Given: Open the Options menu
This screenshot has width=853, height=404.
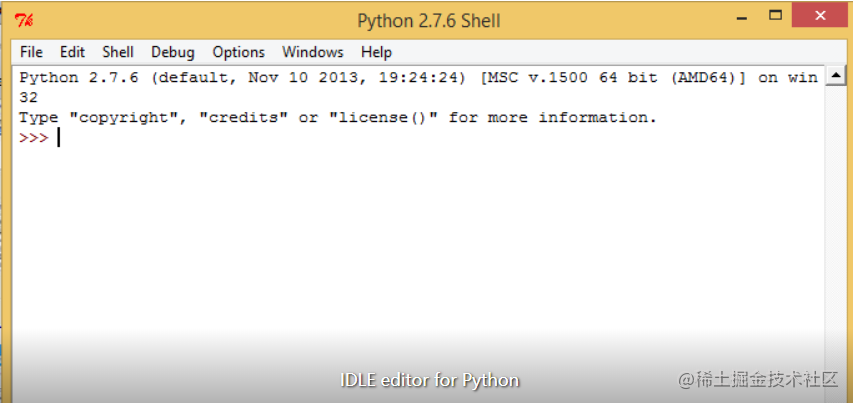Looking at the screenshot, I should coord(238,52).
